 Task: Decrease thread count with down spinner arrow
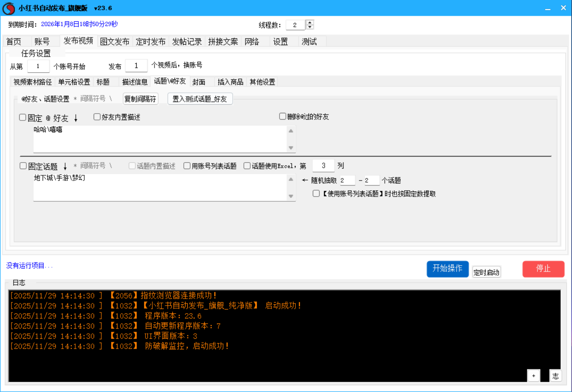310,27
